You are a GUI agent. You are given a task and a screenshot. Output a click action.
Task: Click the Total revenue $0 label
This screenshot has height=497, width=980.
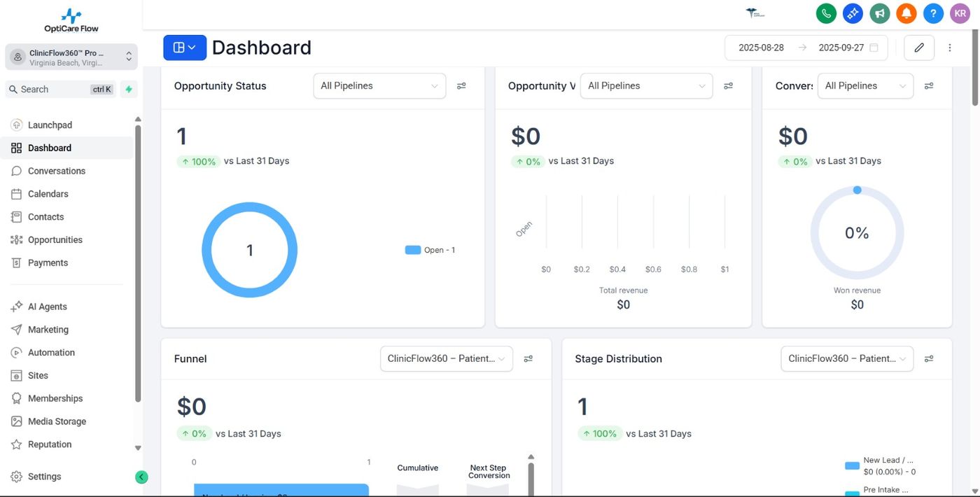point(624,297)
